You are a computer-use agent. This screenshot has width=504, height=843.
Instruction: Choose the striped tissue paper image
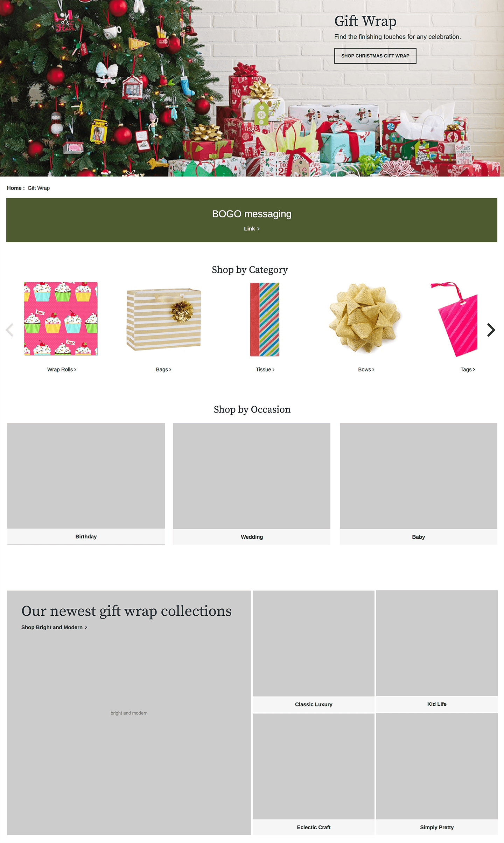pyautogui.click(x=265, y=319)
